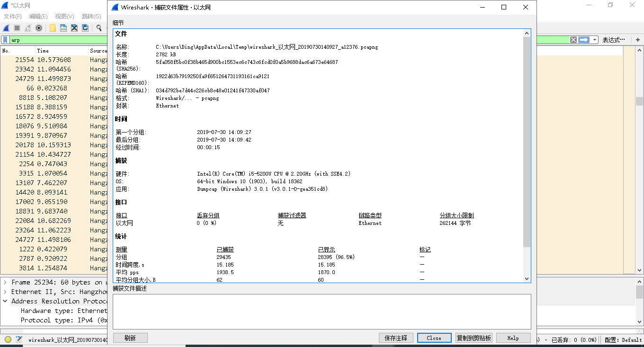Open capture options gear icon
Viewport: 644px width, 347px height.
[x=39, y=28]
